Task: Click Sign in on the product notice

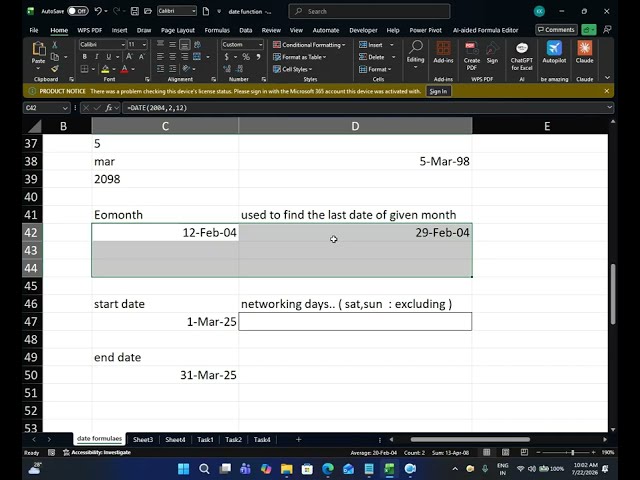Action: click(x=438, y=91)
